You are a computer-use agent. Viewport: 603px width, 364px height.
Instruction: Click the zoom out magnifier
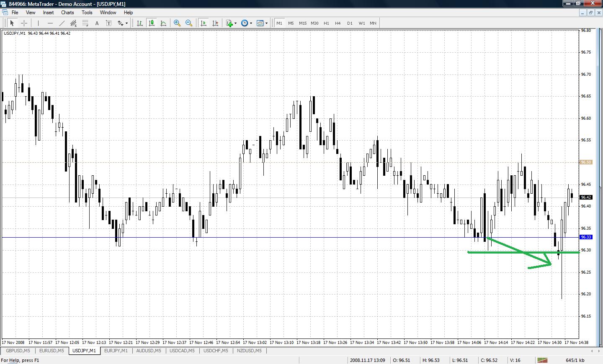tap(189, 23)
